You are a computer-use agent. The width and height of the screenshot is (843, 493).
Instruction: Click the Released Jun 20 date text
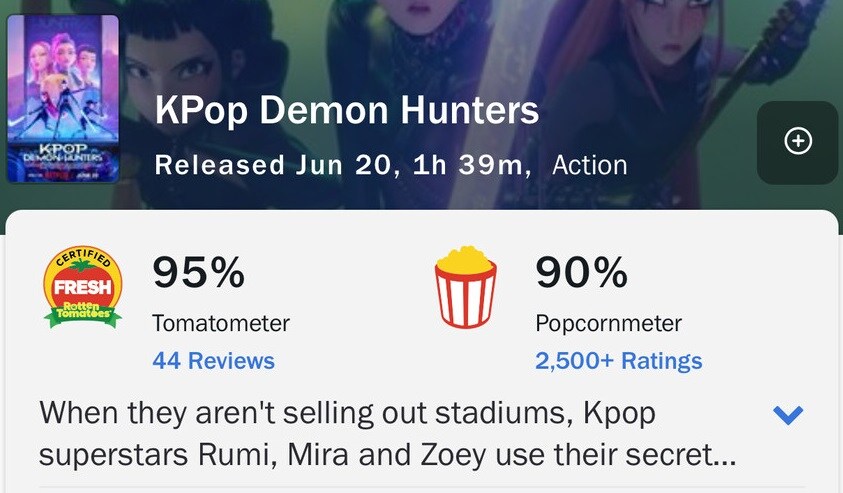click(x=276, y=165)
